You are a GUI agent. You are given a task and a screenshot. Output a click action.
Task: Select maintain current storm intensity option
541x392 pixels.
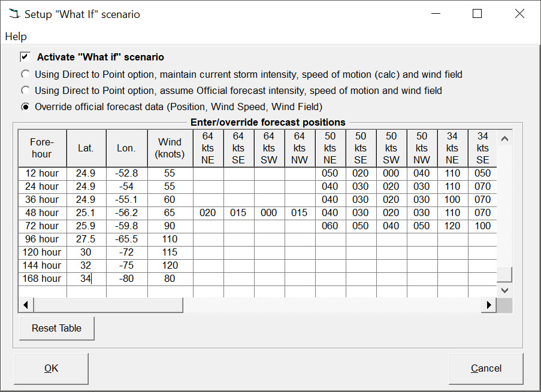click(x=25, y=74)
